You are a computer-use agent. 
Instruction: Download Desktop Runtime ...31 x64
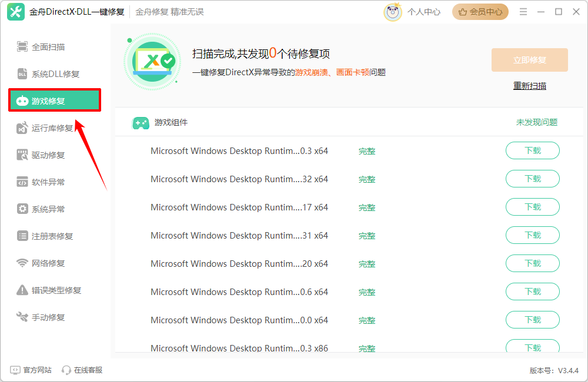coord(533,235)
